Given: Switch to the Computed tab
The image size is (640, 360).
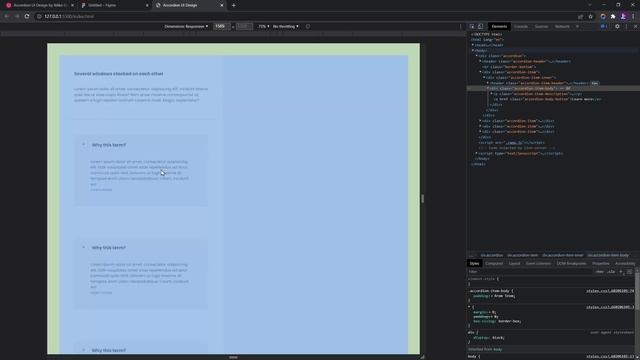Looking at the screenshot, I should tap(494, 263).
